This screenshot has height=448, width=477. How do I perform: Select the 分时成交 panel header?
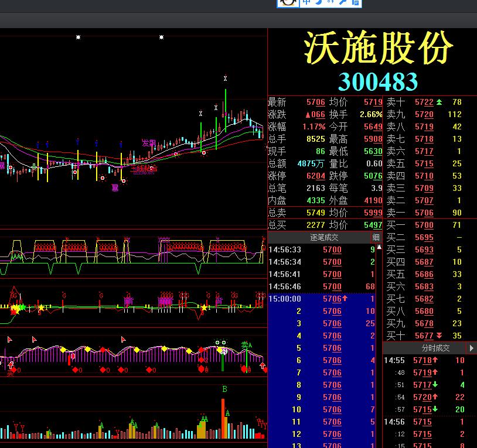[x=435, y=348]
